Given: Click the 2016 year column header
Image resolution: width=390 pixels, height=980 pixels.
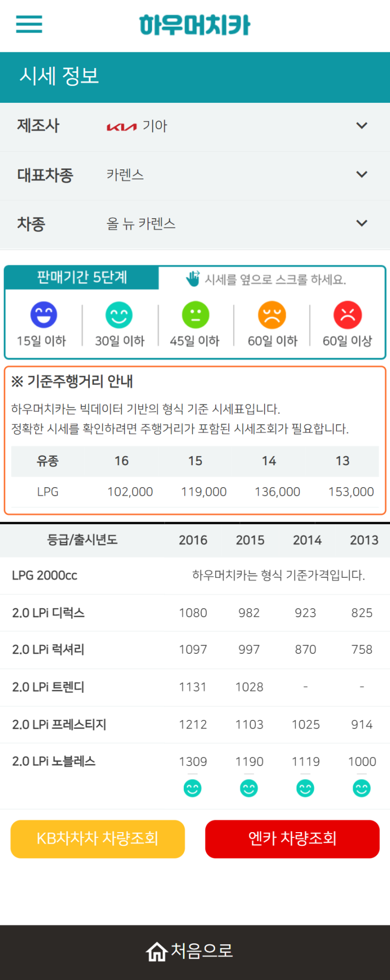Looking at the screenshot, I should pos(193,540).
